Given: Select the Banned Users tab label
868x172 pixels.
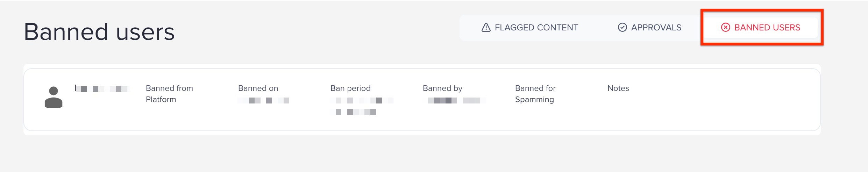Looking at the screenshot, I should [x=767, y=27].
